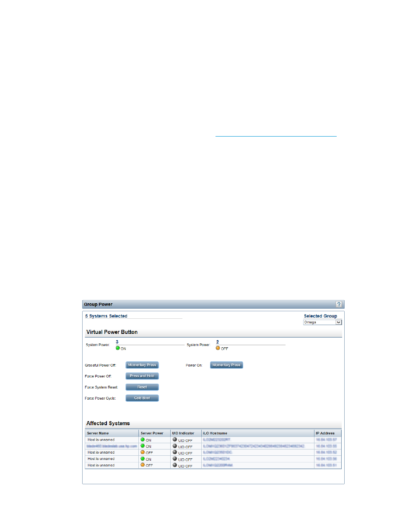Click the 'Virtual Power Button' heading
400x532 pixels.
(x=112, y=332)
